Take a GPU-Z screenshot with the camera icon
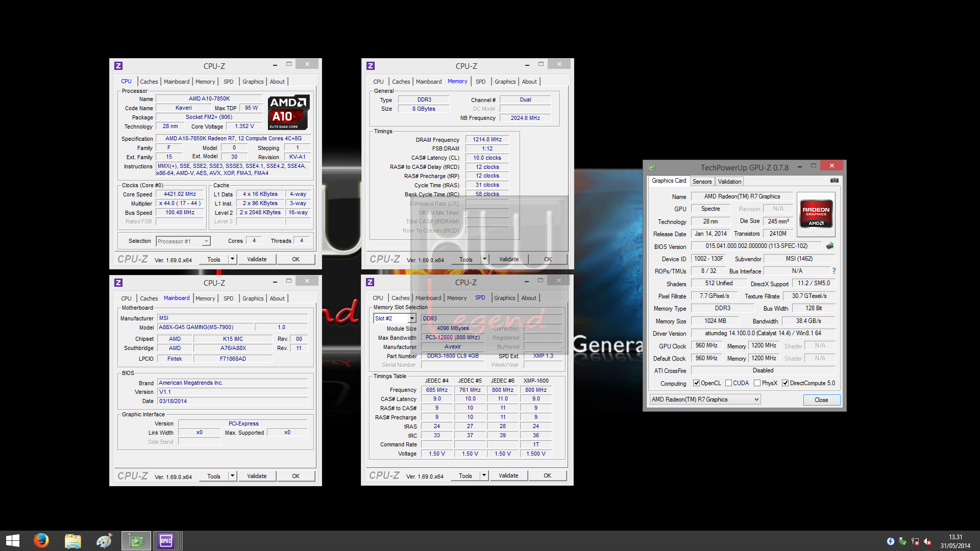 coord(834,181)
